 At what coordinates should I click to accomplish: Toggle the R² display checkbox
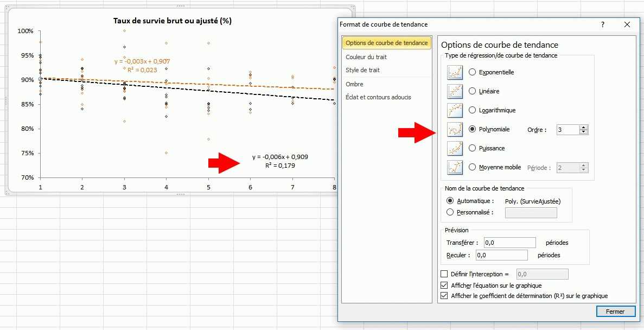click(444, 296)
